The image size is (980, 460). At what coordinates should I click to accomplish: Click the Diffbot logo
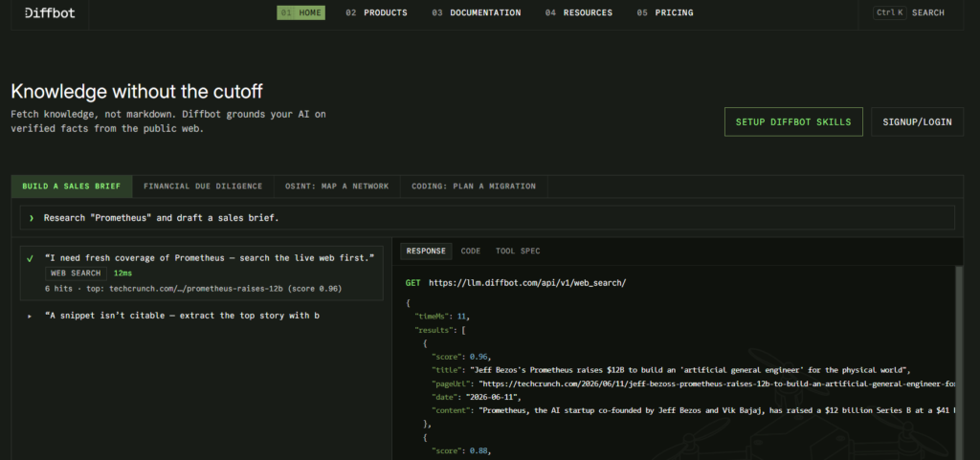tap(50, 12)
